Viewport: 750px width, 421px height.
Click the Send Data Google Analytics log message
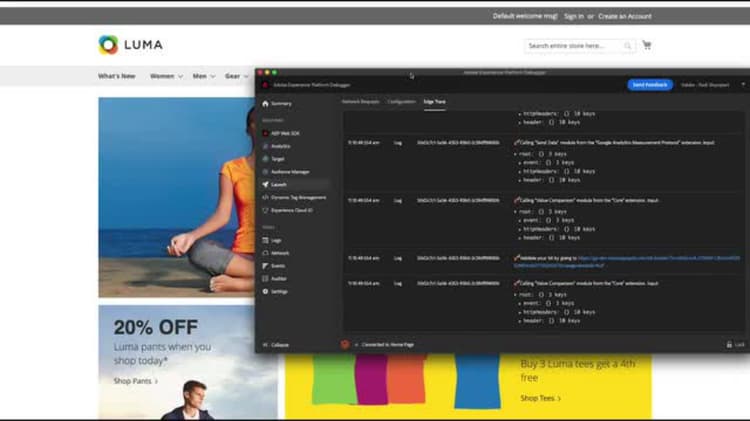point(617,143)
